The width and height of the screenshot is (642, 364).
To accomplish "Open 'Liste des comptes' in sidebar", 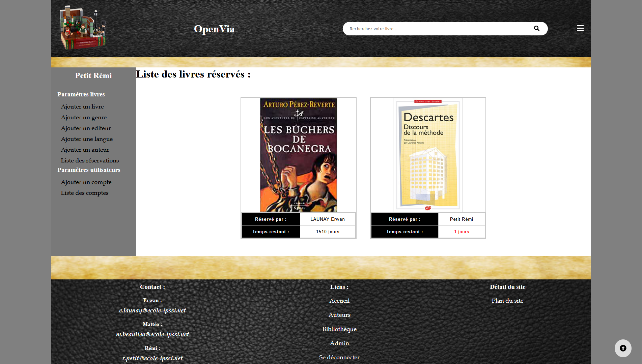I will pos(85,193).
